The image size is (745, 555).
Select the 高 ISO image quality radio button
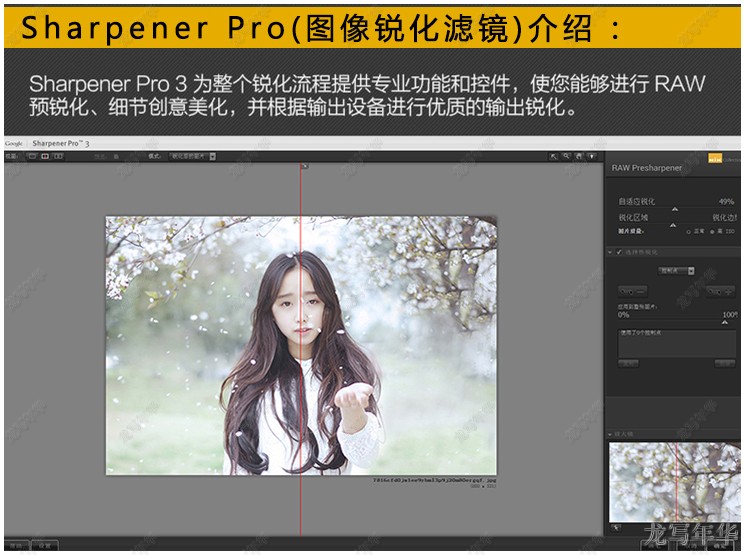point(712,232)
